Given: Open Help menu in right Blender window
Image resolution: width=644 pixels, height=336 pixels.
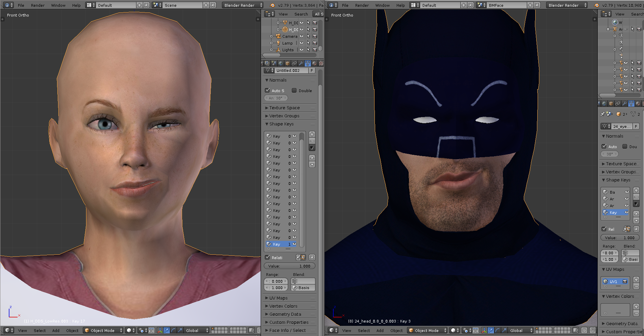Looking at the screenshot, I should (401, 5).
